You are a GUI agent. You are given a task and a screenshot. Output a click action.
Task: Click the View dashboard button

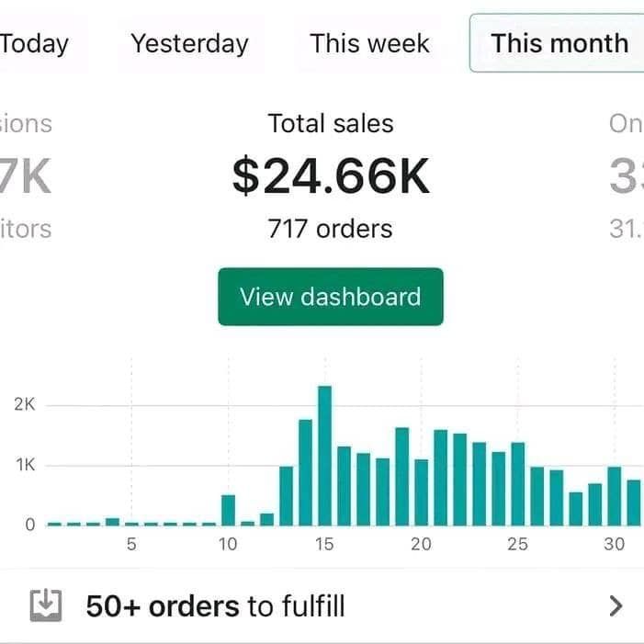pyautogui.click(x=330, y=297)
